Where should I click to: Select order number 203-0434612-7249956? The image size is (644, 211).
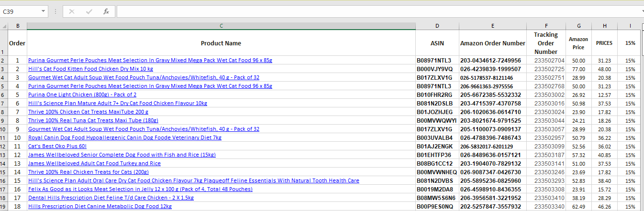click(493, 60)
